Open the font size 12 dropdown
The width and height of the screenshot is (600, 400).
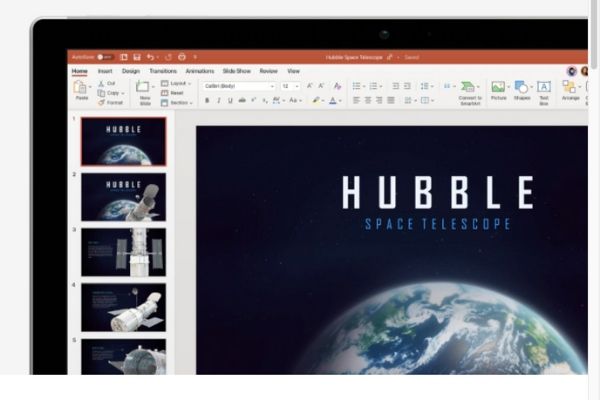(290, 86)
